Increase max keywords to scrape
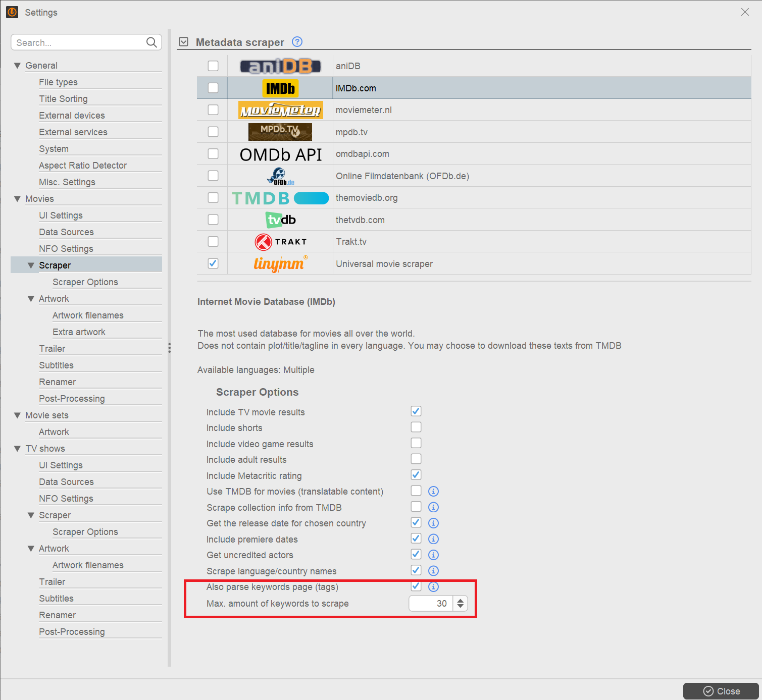Screen dimensions: 762x700 pos(461,601)
